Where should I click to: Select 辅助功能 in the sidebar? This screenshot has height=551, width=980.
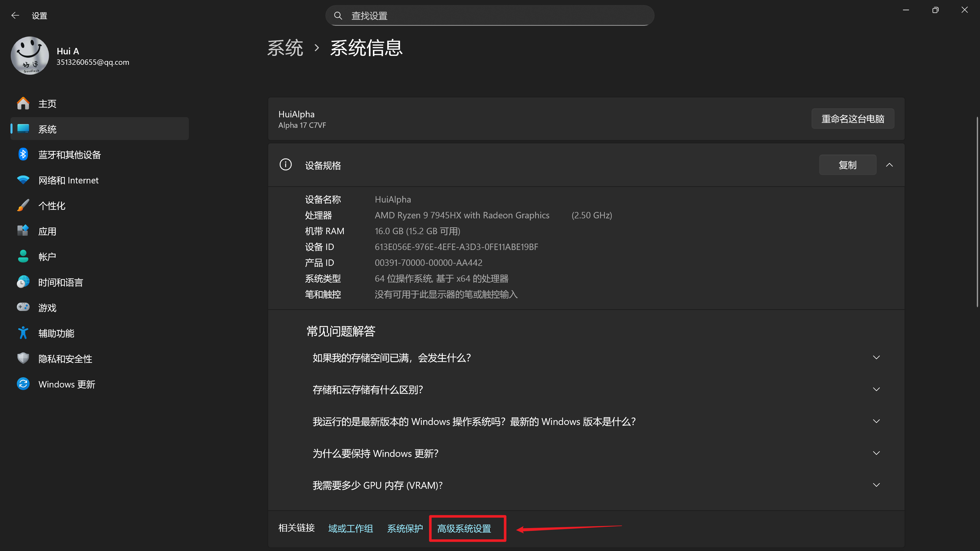pyautogui.click(x=100, y=333)
